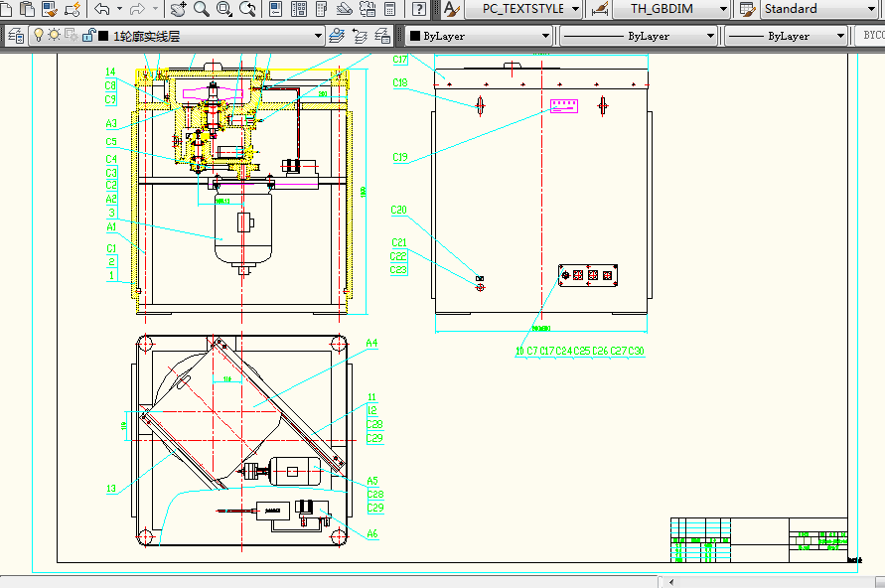
Task: Click the Zoom Previous icon
Action: (x=247, y=9)
